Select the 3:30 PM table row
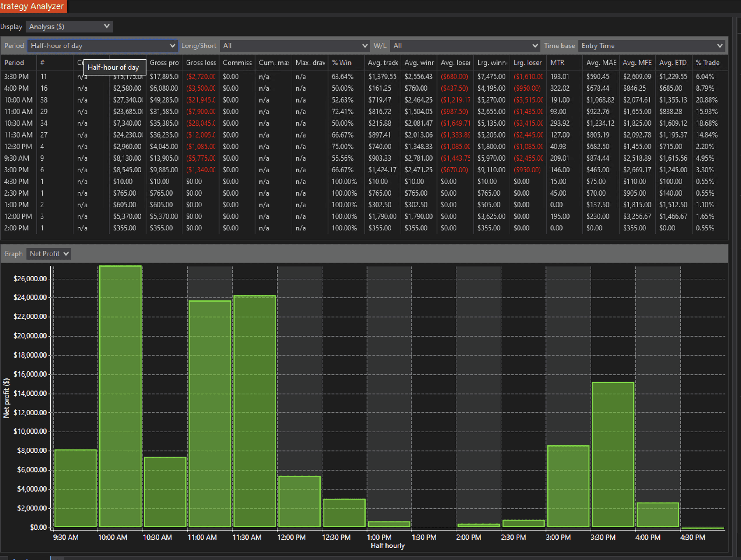This screenshot has height=560, width=741. pyautogui.click(x=16, y=77)
